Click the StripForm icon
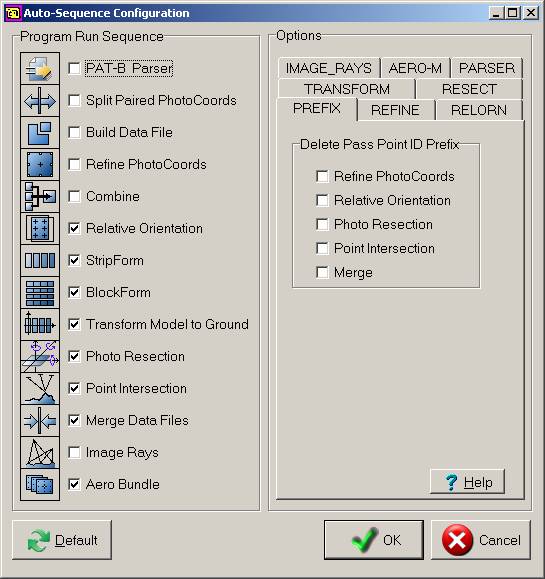Viewport: 545px width, 579px height. pos(40,260)
